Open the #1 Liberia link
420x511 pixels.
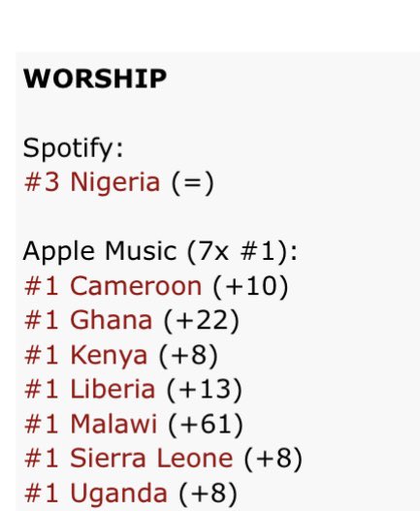89,390
